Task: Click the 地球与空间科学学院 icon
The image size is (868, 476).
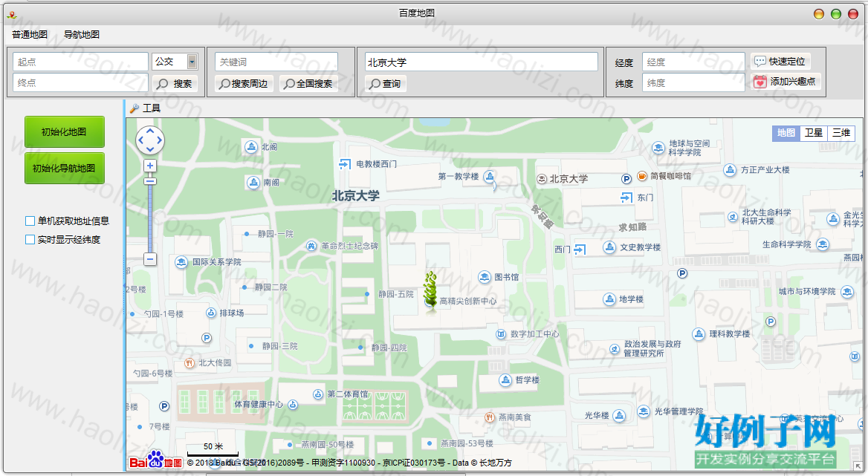Action: click(x=658, y=148)
